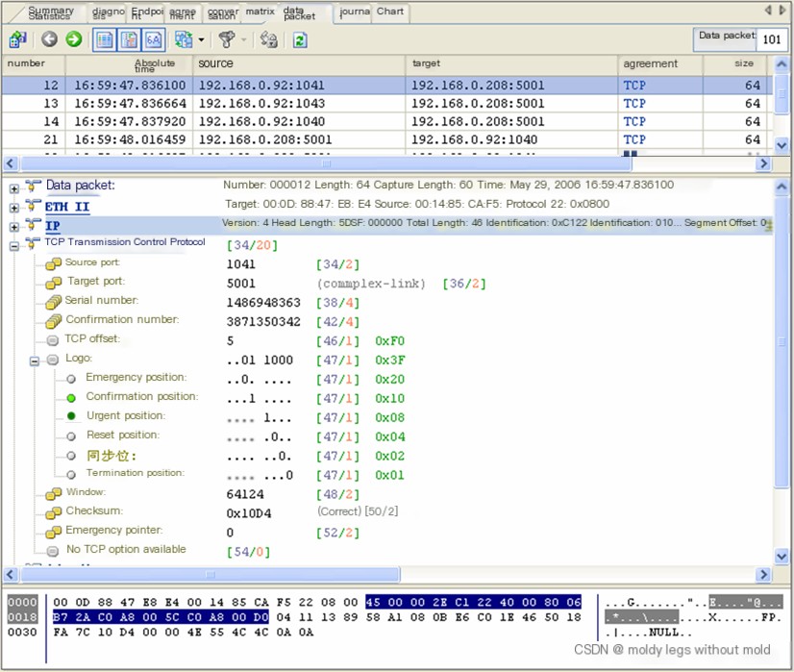This screenshot has height=672, width=794.
Task: Click the filter funnel toolbar icon
Action: pos(227,39)
